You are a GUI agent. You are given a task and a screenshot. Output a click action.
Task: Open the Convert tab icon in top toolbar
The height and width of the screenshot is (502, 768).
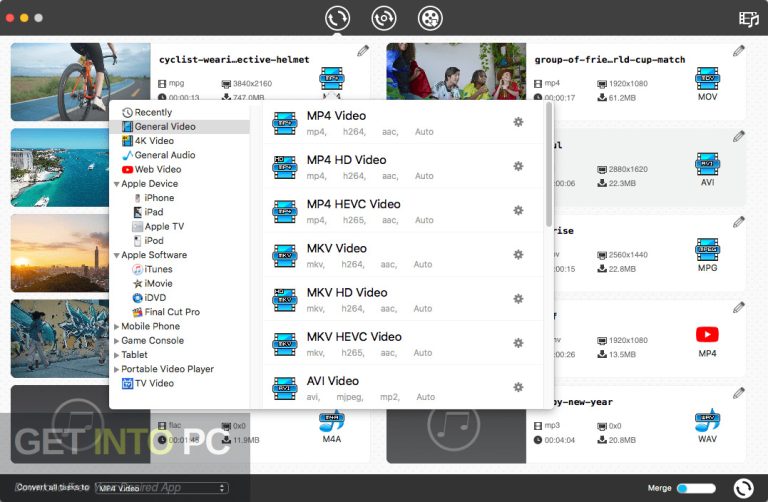tap(337, 18)
